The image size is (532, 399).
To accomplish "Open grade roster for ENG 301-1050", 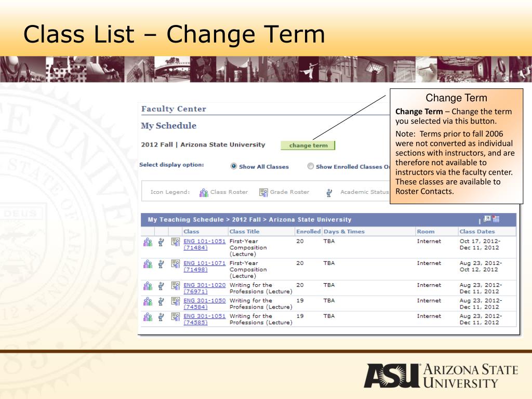I will pos(176,301).
